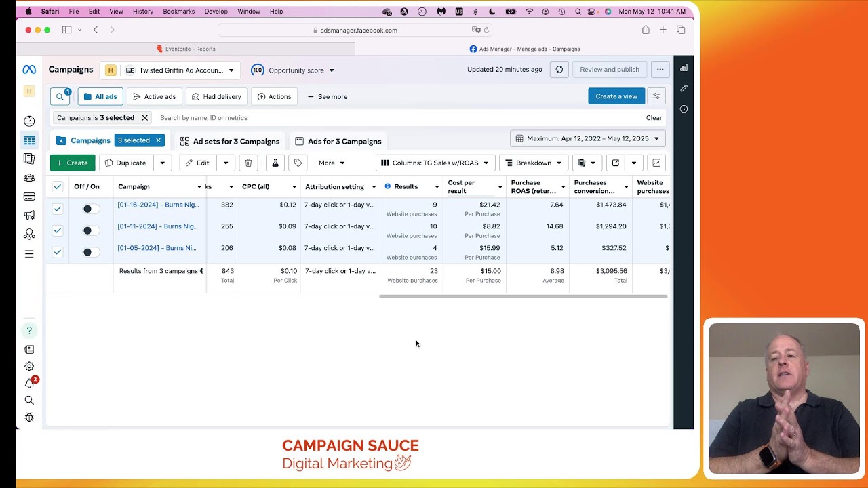
Task: Open the date range Maximum dropdown
Action: click(588, 138)
